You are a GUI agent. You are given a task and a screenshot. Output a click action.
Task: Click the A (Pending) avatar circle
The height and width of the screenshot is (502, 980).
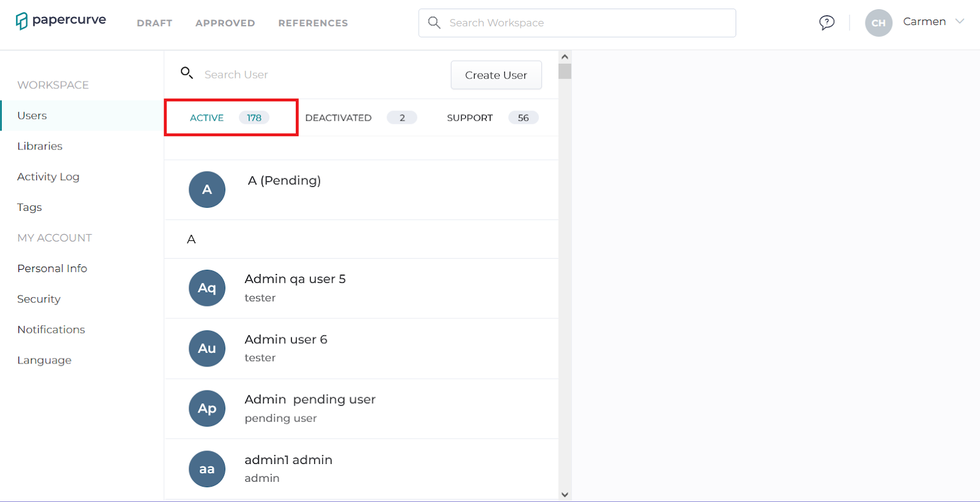(x=207, y=189)
